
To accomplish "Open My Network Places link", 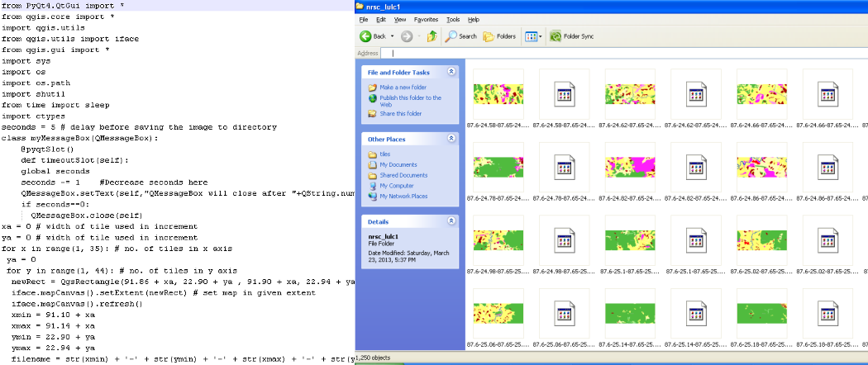I will click(403, 197).
